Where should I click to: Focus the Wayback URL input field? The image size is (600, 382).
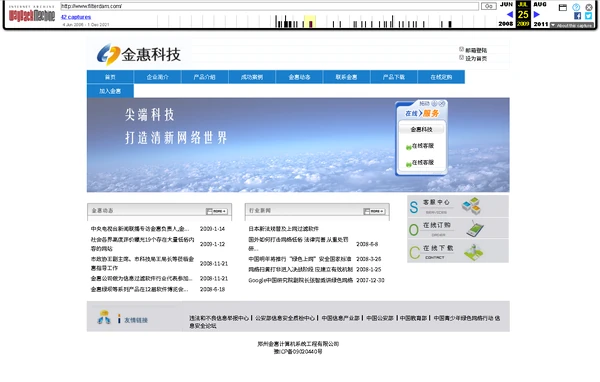pos(269,6)
